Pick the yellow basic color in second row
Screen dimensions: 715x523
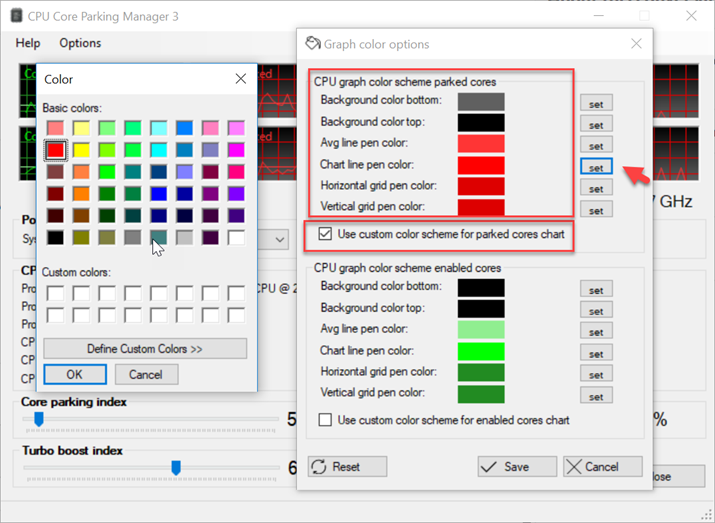(81, 150)
